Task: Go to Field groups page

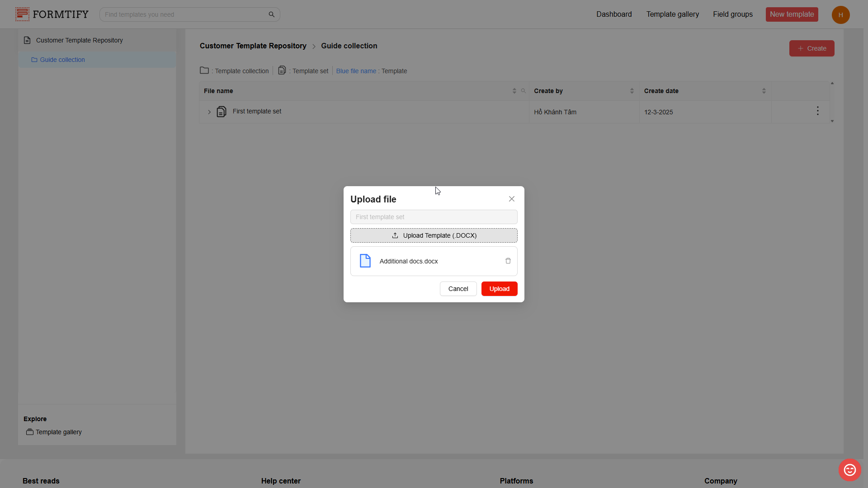Action: point(732,14)
